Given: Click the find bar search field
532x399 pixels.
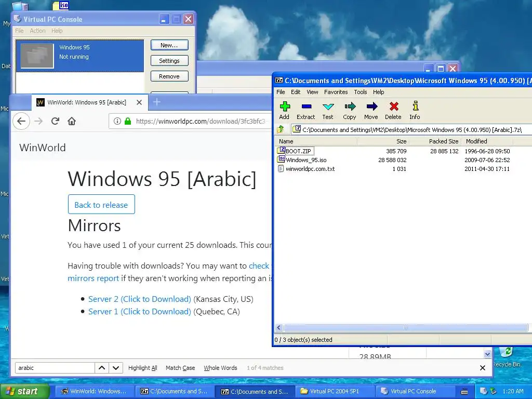Looking at the screenshot, I should (x=55, y=368).
